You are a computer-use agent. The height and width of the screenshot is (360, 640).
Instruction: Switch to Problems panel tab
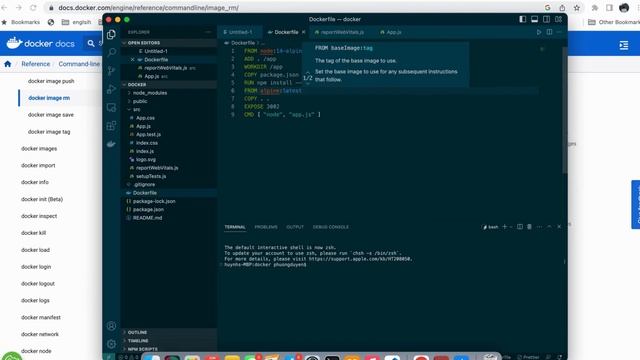pyautogui.click(x=266, y=227)
